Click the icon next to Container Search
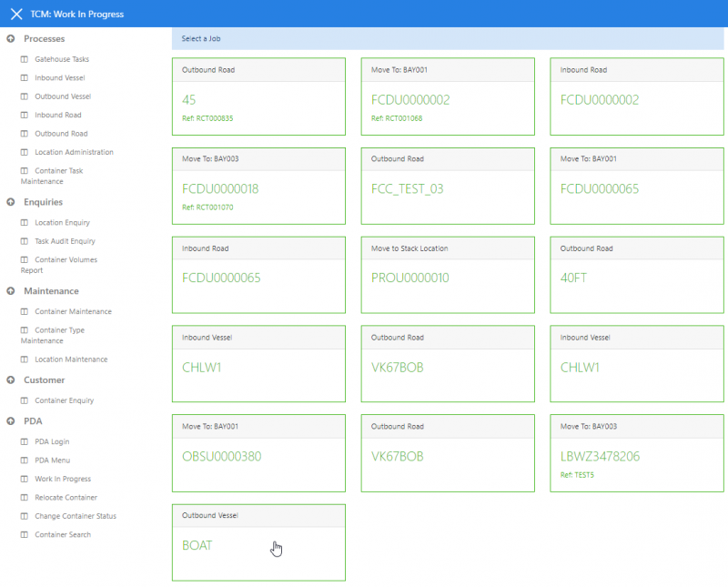 [25, 535]
